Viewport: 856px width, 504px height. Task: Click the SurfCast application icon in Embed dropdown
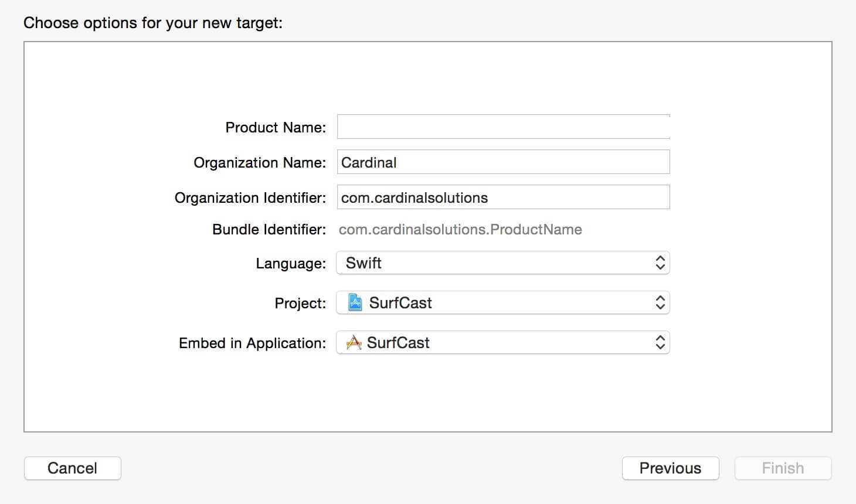pyautogui.click(x=354, y=342)
